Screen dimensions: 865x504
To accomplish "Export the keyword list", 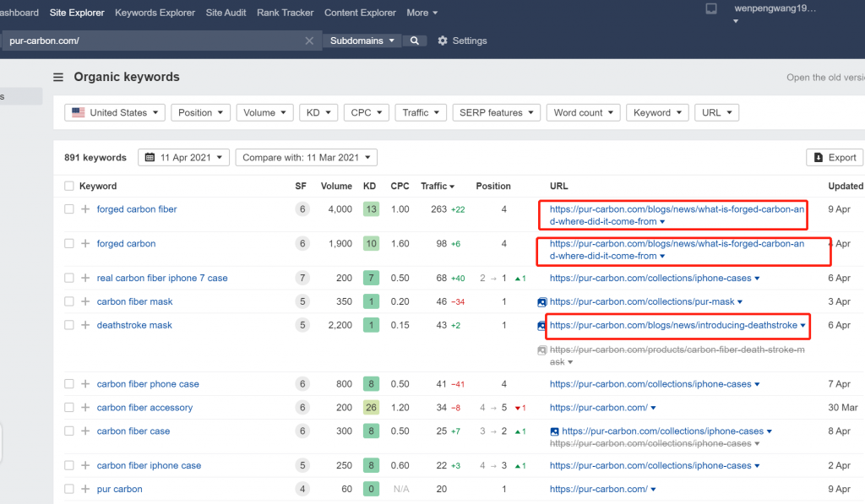I will [x=835, y=157].
